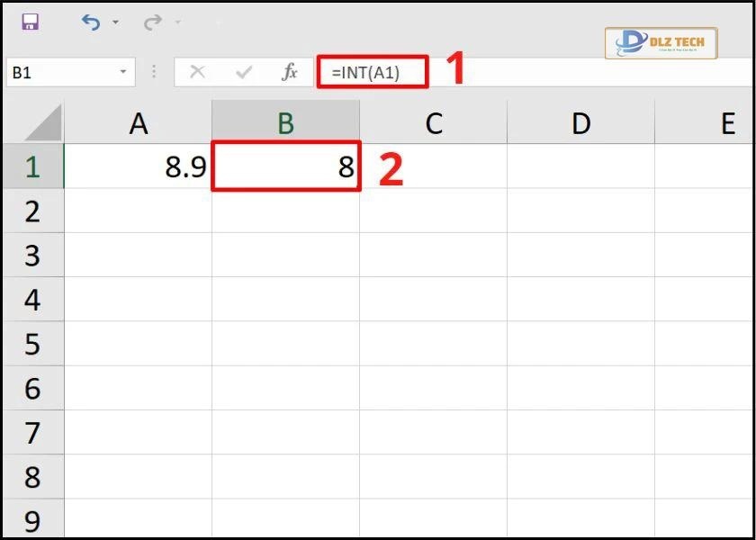Click the Cancel X icon in formula bar
This screenshot has width=756, height=540.
(197, 72)
